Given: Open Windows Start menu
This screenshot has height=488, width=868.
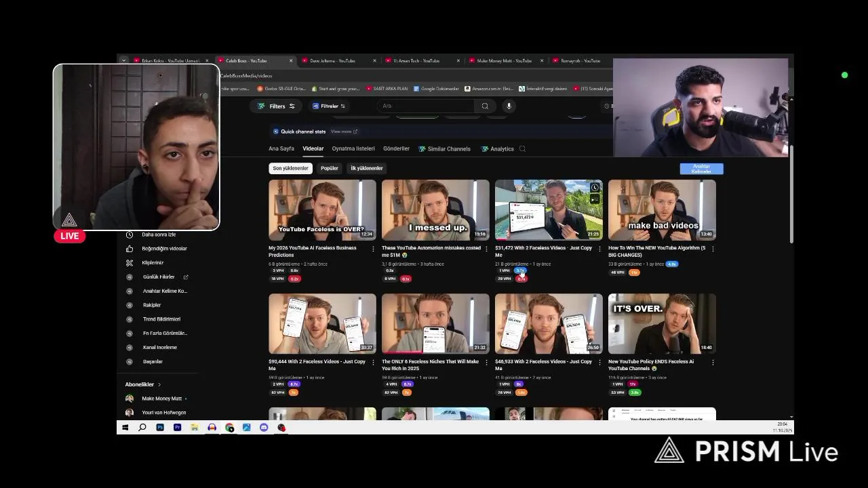Looking at the screenshot, I should coord(125,428).
